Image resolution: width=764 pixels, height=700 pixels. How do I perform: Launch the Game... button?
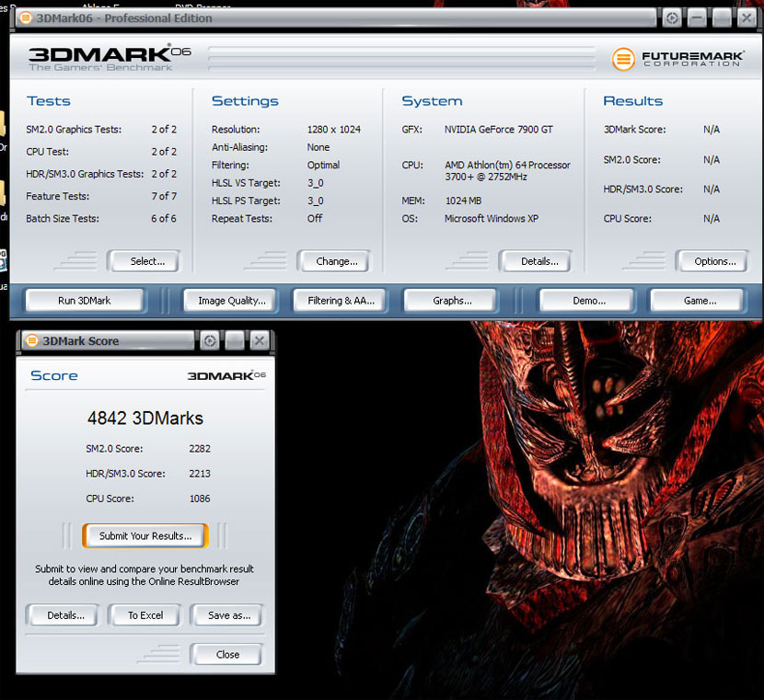coord(697,301)
